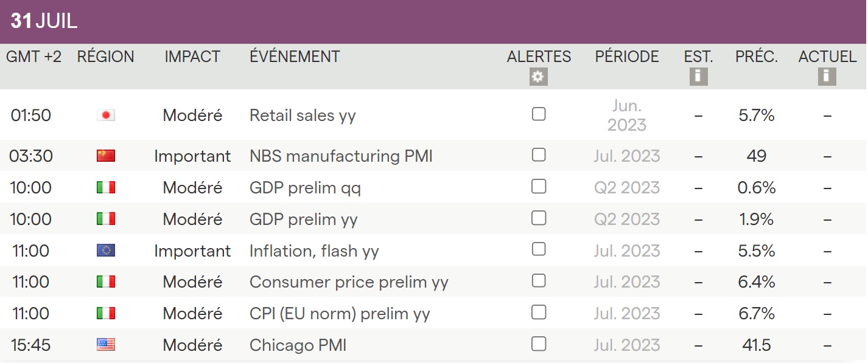Click the GMT +2 timezone header
Screen dimensions: 868x363
coord(34,57)
